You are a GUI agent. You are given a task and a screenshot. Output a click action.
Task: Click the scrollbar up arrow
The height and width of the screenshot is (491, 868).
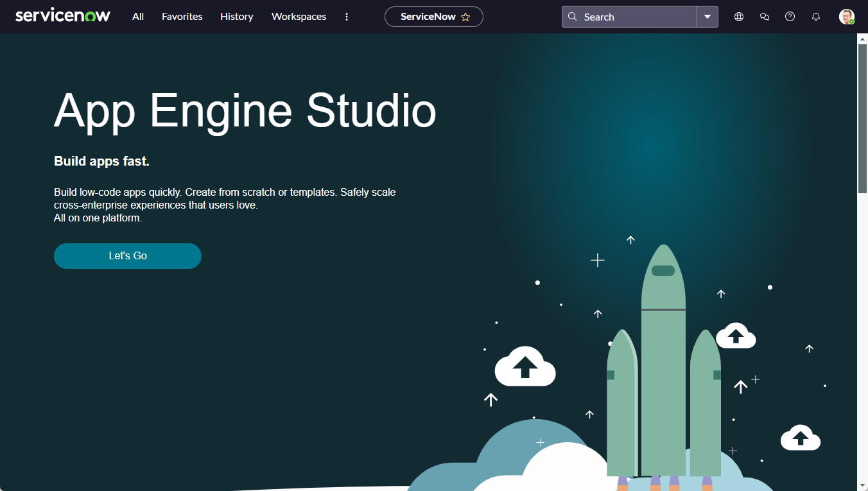tap(862, 39)
